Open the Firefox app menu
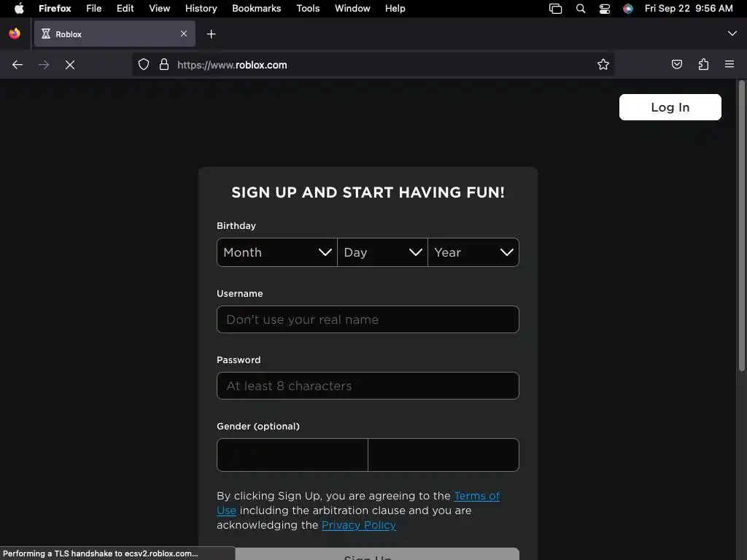Screen dimensions: 747x560 tap(55, 8)
